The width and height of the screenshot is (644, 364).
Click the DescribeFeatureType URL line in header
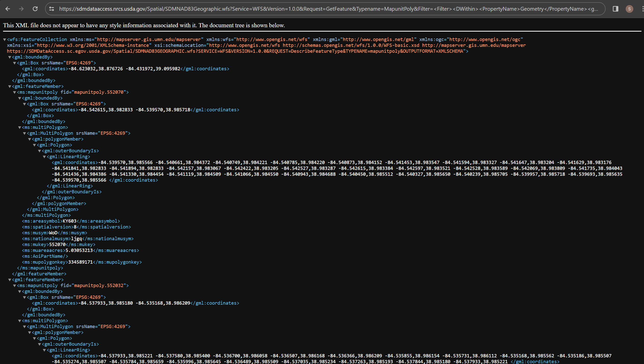(x=237, y=51)
